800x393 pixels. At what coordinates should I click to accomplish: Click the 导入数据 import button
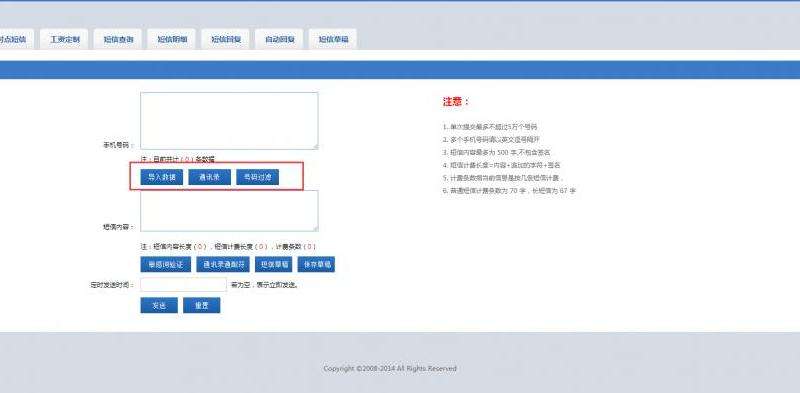[162, 177]
